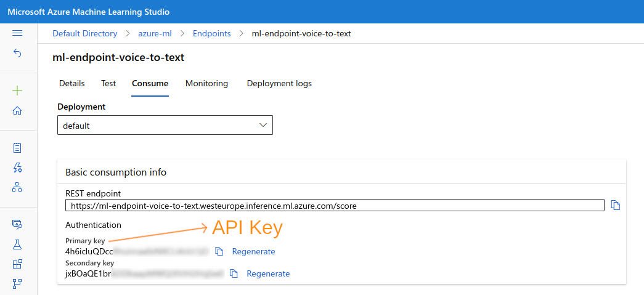Copy the Primary key value

click(x=219, y=251)
